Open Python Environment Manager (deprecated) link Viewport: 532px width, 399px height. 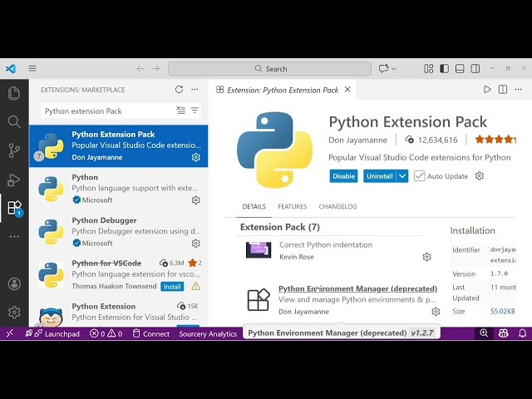[x=357, y=288]
